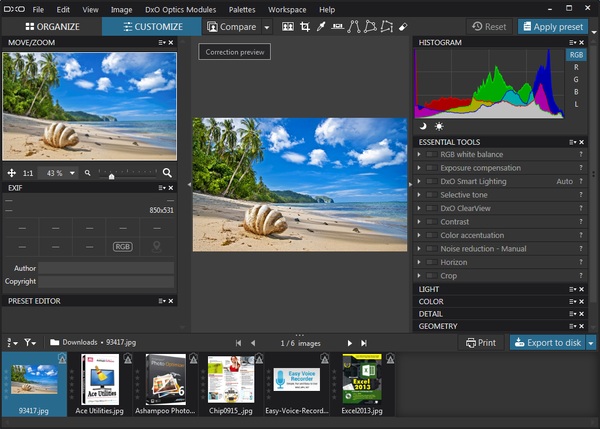Expand the RGB white balance settings
Image resolution: width=600 pixels, height=429 pixels.
pyautogui.click(x=420, y=155)
